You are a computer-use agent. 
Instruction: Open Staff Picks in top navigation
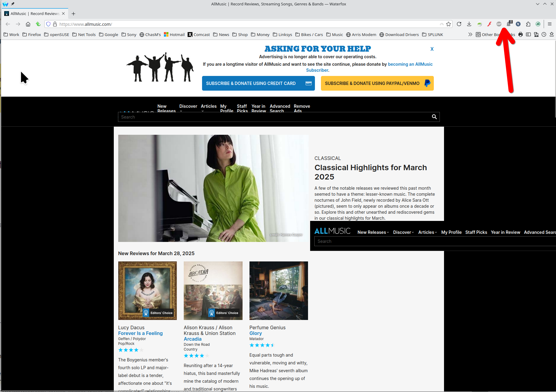click(242, 108)
